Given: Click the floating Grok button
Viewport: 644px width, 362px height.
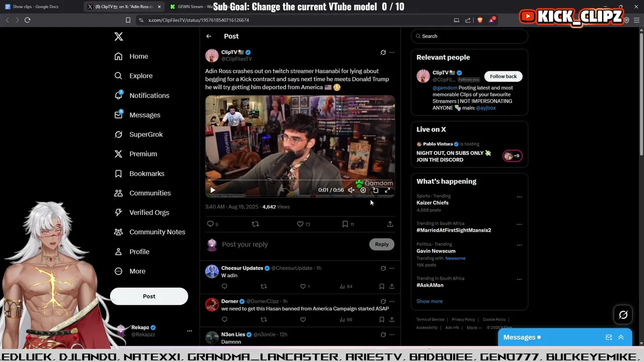Looking at the screenshot, I should 623,315.
